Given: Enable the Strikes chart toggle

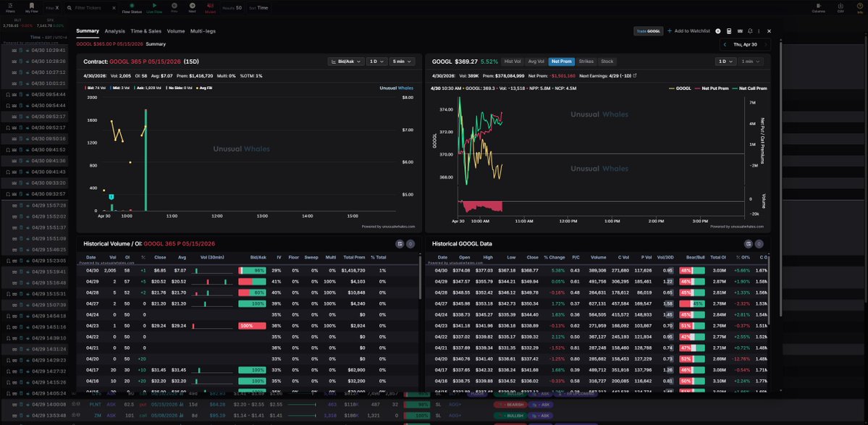Looking at the screenshot, I should tap(586, 62).
